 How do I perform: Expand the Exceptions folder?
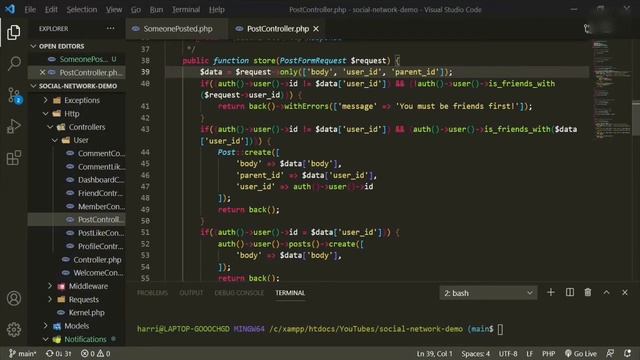(76, 100)
